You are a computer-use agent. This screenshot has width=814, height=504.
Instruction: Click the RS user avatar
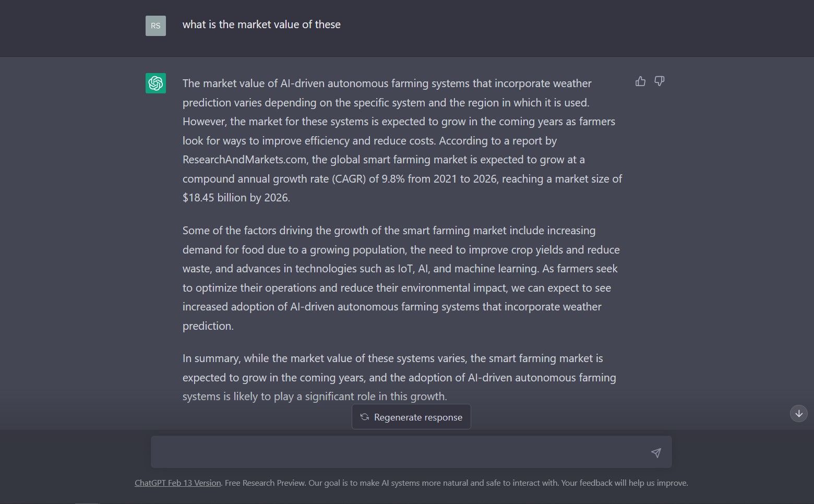pyautogui.click(x=155, y=26)
